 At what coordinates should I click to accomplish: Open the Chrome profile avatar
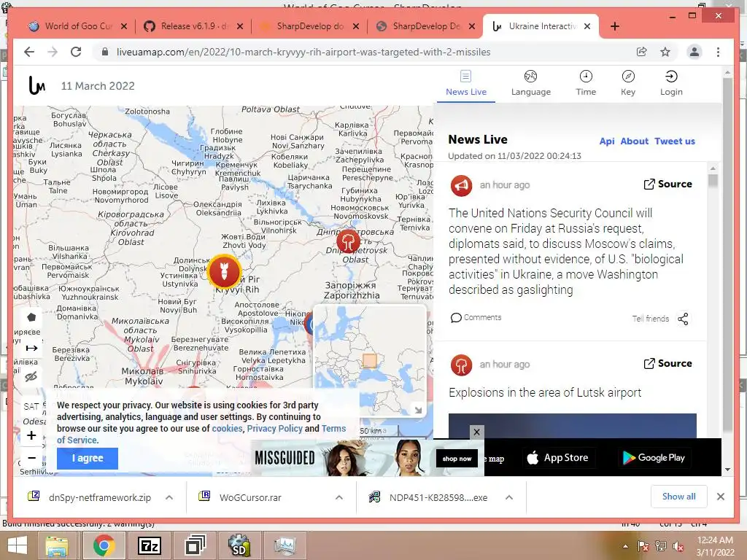point(694,52)
